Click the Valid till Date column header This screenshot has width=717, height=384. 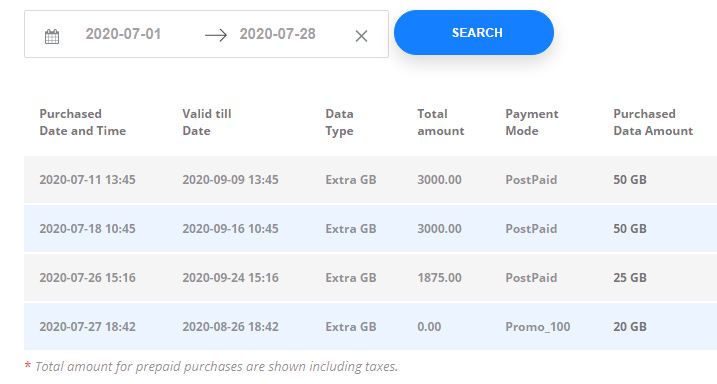(207, 122)
